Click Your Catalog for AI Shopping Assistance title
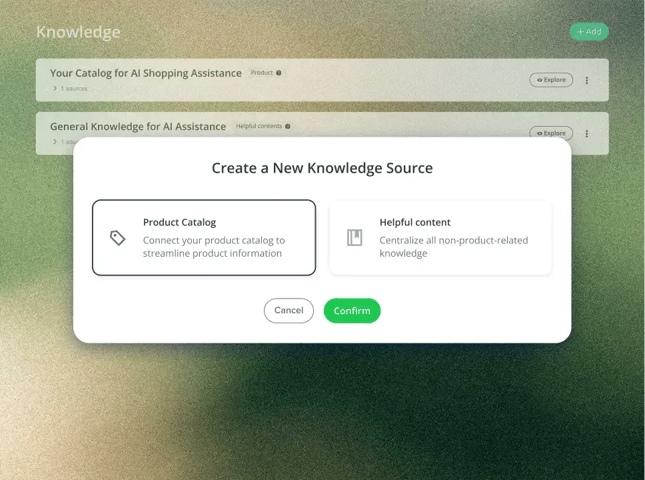The height and width of the screenshot is (480, 645). click(146, 73)
